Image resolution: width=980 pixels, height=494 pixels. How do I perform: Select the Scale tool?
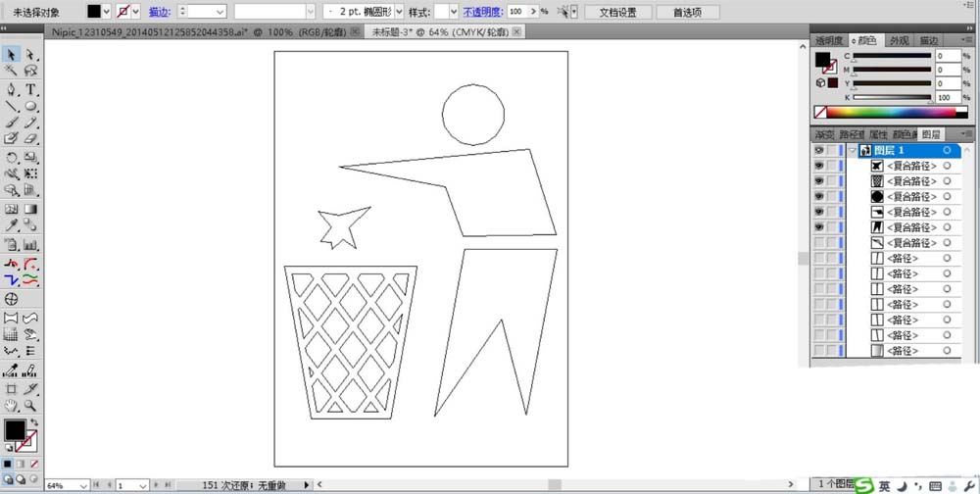(30, 158)
